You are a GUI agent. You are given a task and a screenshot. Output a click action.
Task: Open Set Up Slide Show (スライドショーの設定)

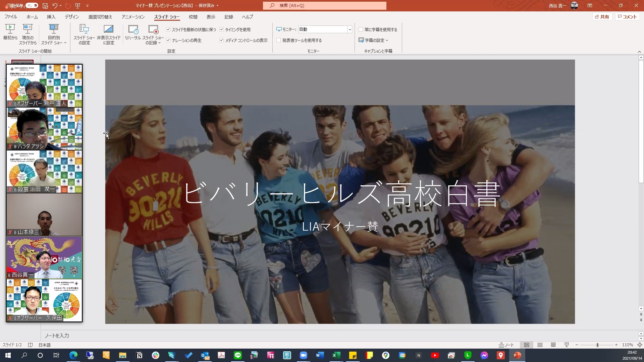click(x=84, y=34)
